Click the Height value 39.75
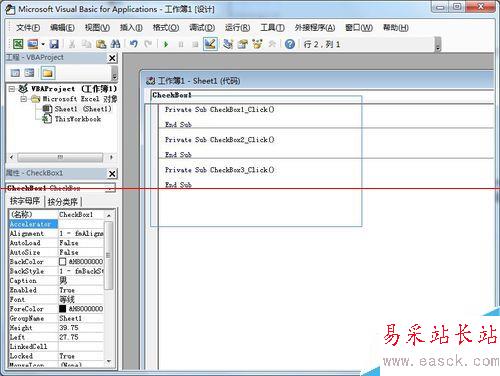This screenshot has width=500, height=376. pos(81,328)
